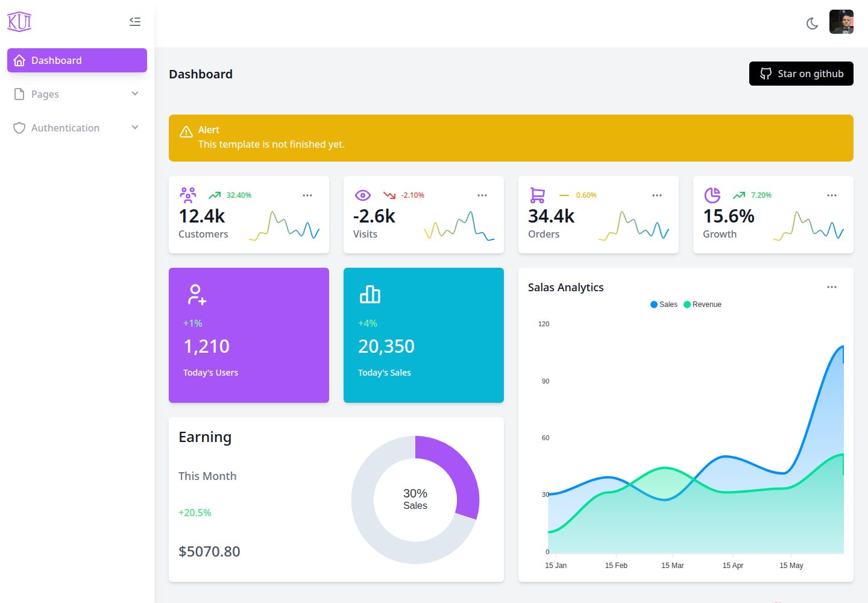Click the 20,350 Today's Sales value
Screen dimensions: 868x603
click(386, 346)
